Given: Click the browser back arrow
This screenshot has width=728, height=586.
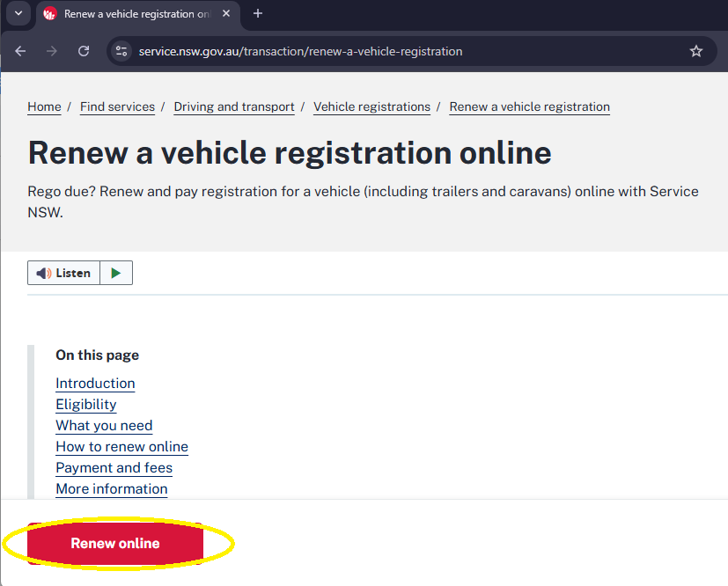Looking at the screenshot, I should 20,51.
